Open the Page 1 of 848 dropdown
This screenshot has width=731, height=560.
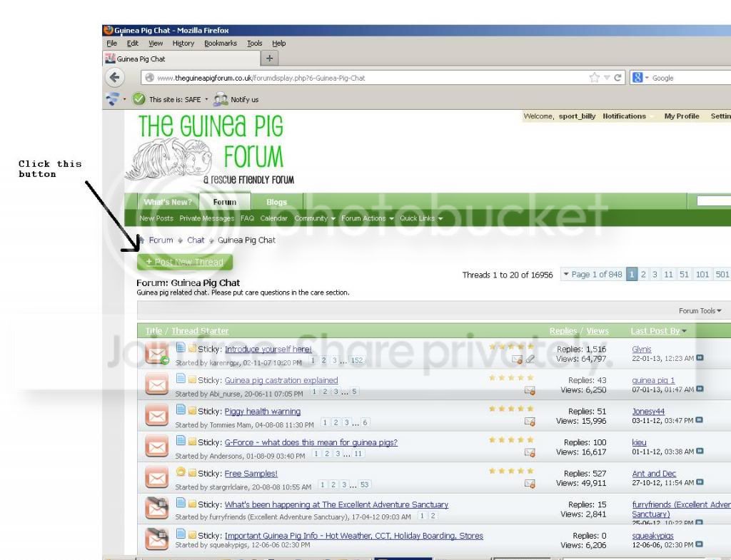593,275
